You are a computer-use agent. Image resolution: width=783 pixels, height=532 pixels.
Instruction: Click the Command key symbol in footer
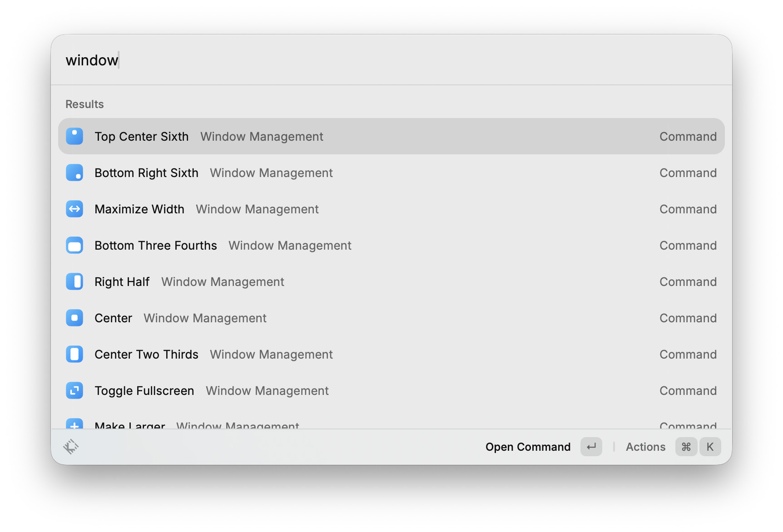686,447
